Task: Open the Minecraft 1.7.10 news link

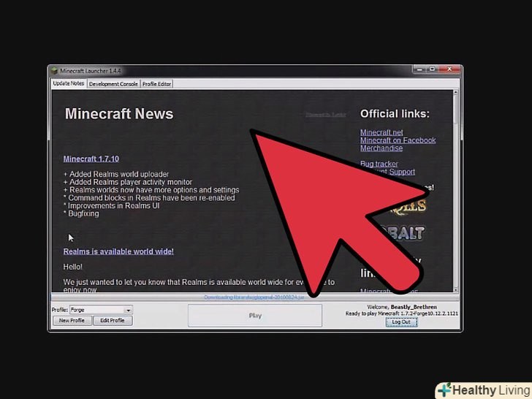Action: click(91, 159)
